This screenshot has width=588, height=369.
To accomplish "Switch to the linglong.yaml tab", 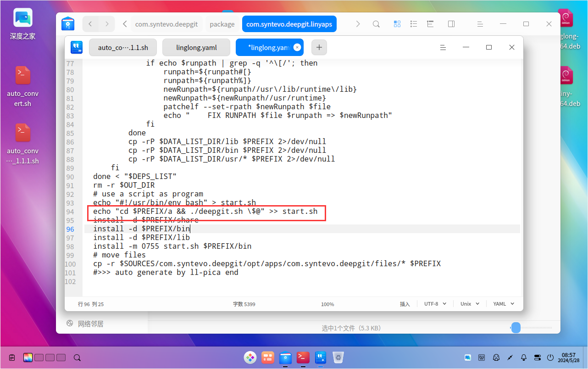I will pyautogui.click(x=196, y=47).
